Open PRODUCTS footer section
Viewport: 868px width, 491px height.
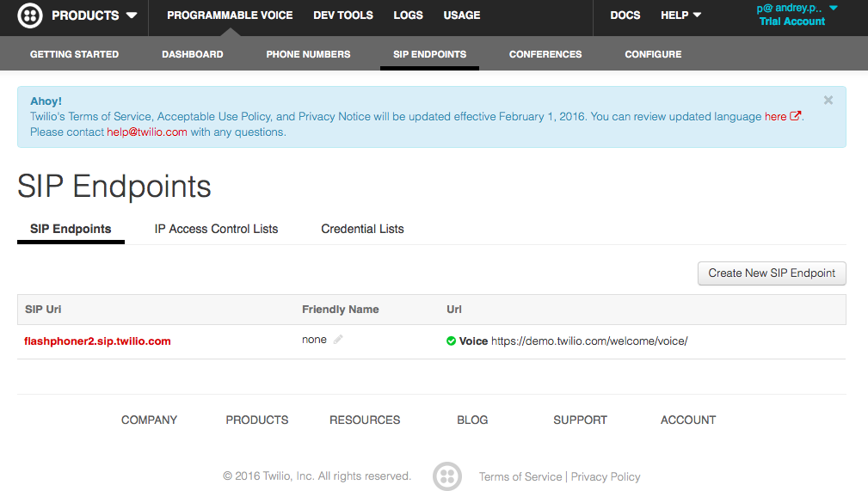[x=257, y=420]
